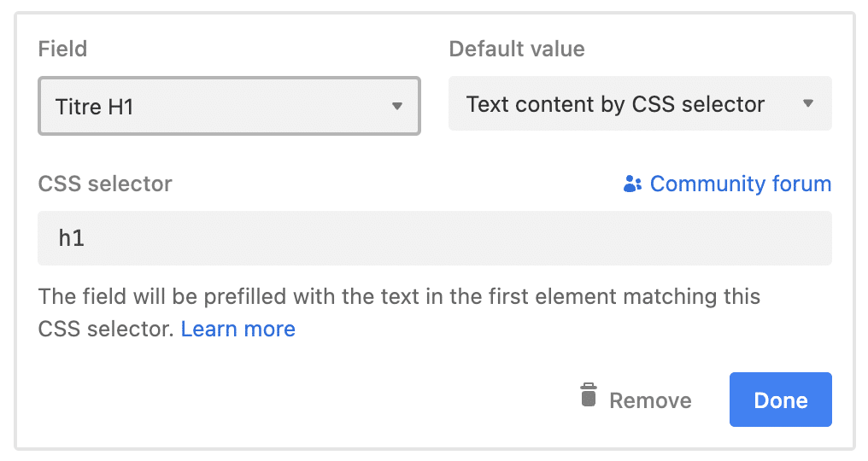868x461 pixels.
Task: Click the word Remove to delete this field
Action: point(650,400)
